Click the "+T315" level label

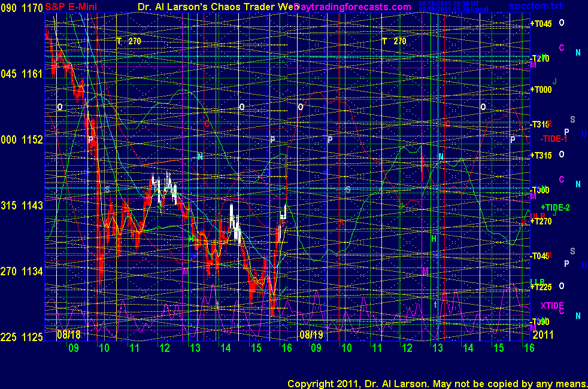[x=541, y=156]
